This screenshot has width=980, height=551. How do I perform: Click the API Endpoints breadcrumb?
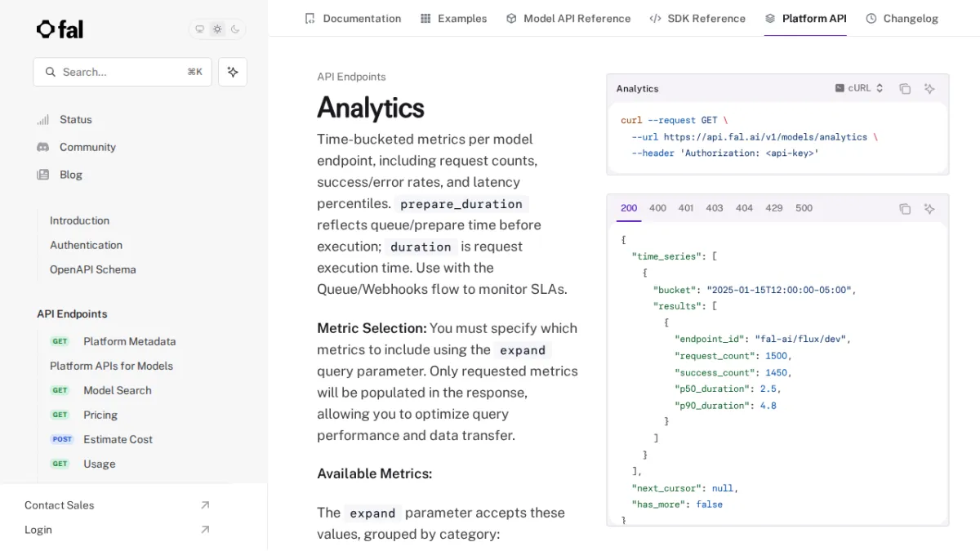pos(351,77)
